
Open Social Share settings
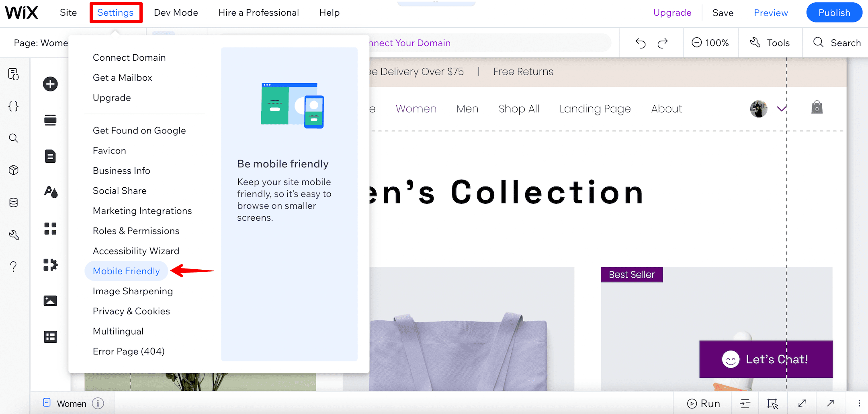tap(119, 191)
